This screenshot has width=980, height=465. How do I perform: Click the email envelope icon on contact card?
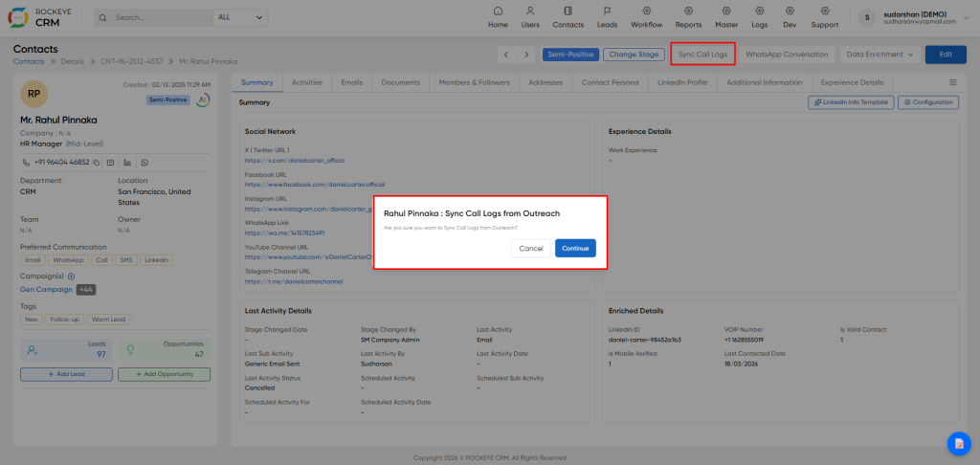[x=111, y=163]
